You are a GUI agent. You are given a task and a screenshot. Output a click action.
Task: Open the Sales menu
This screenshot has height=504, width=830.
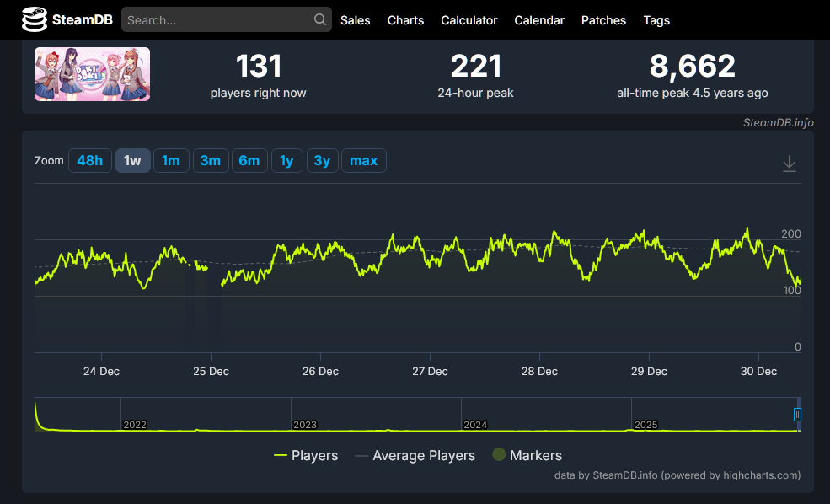[356, 20]
